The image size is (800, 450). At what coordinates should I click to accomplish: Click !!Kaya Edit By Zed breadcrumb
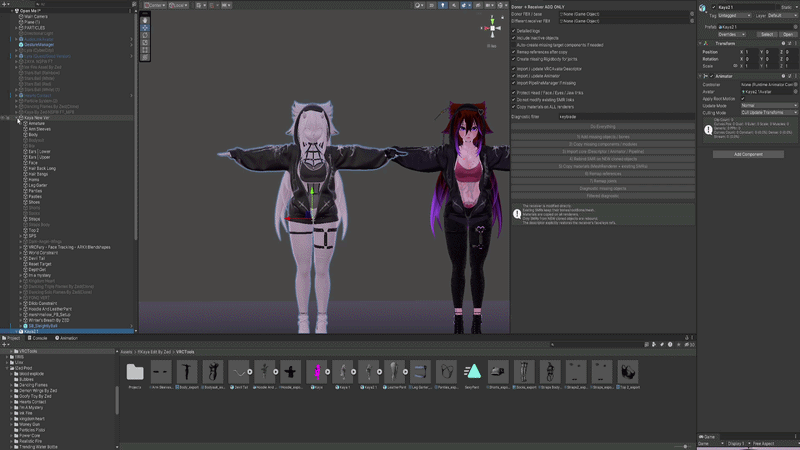154,352
